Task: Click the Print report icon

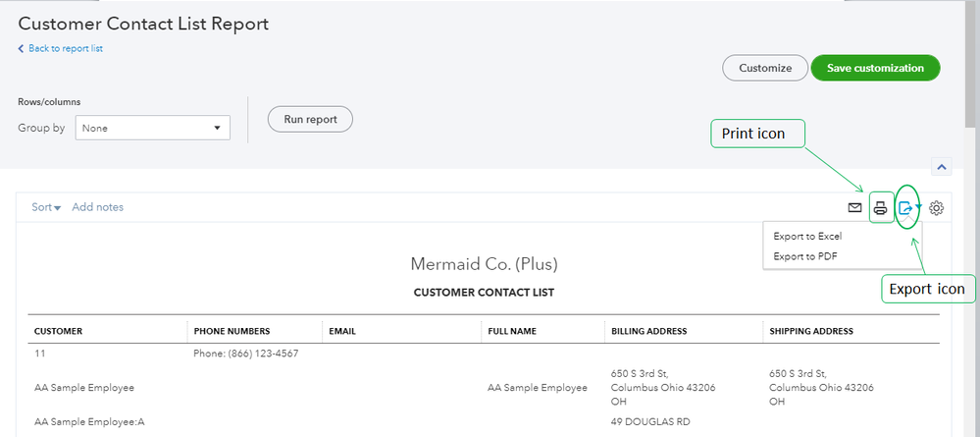Action: tap(881, 208)
